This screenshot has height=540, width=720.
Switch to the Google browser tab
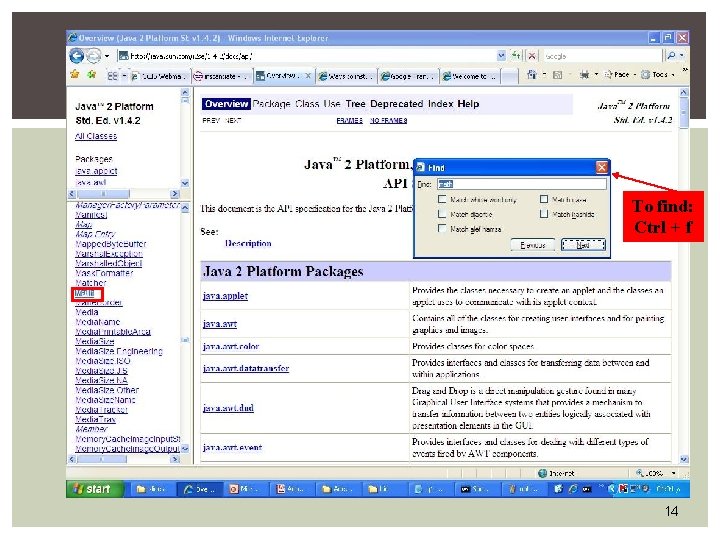408,76
